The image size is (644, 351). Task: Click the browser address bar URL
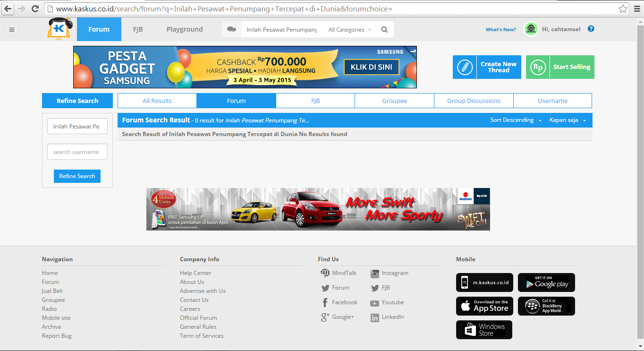click(x=330, y=9)
